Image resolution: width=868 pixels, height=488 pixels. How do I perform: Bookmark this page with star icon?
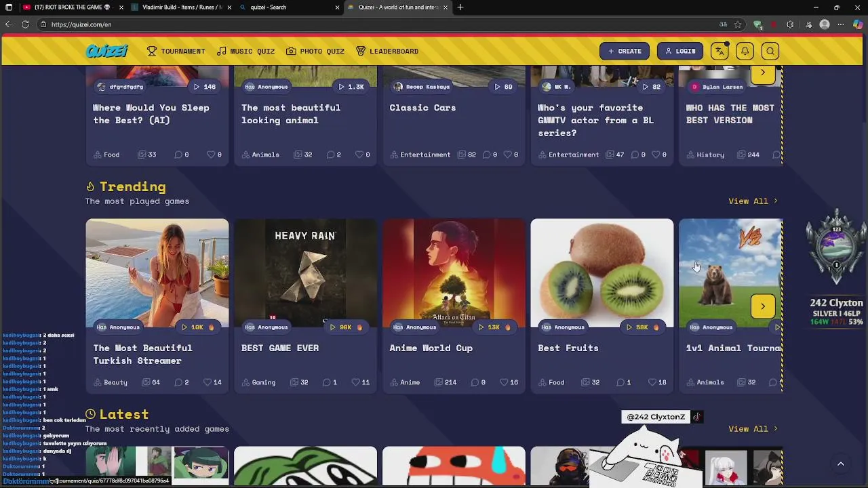[738, 24]
